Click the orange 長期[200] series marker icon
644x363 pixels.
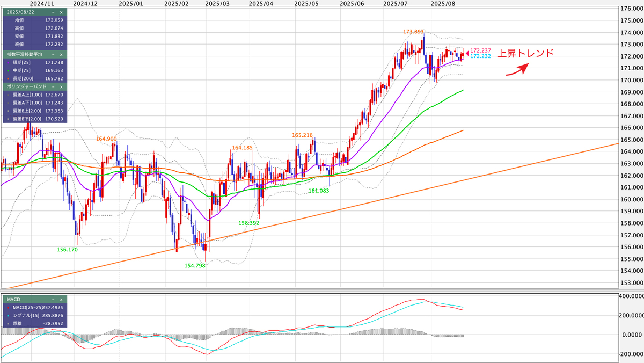coord(8,78)
